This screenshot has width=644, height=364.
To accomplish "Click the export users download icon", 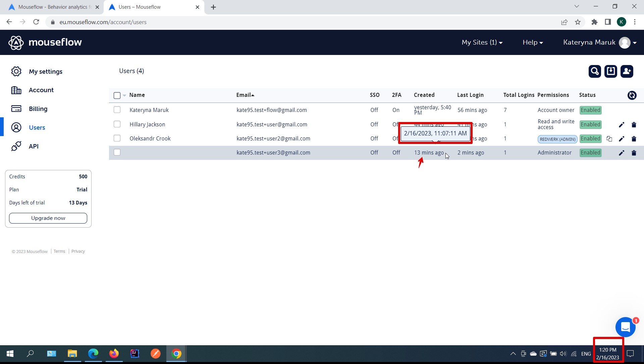I will 611,71.
